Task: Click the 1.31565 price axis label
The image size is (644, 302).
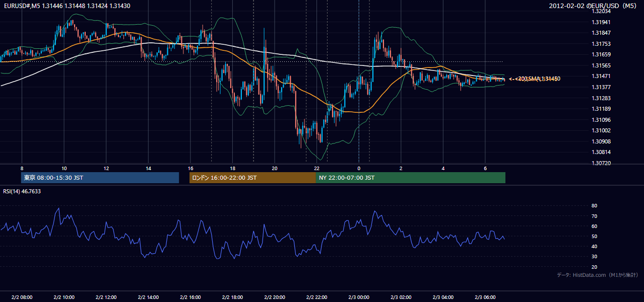Action: (602, 65)
